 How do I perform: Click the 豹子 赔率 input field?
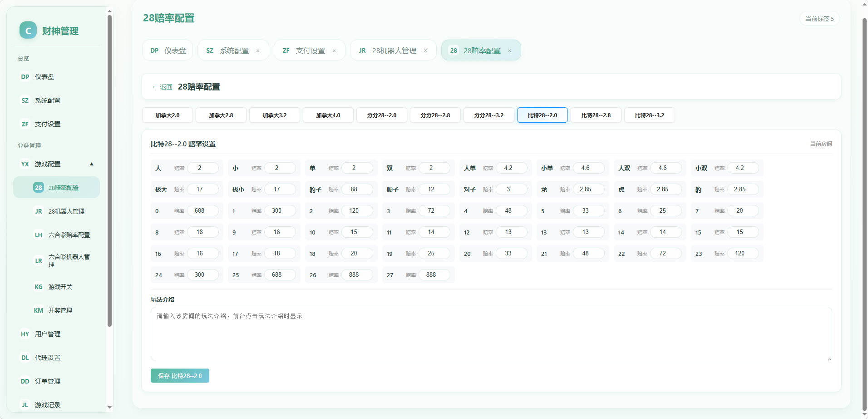point(357,189)
